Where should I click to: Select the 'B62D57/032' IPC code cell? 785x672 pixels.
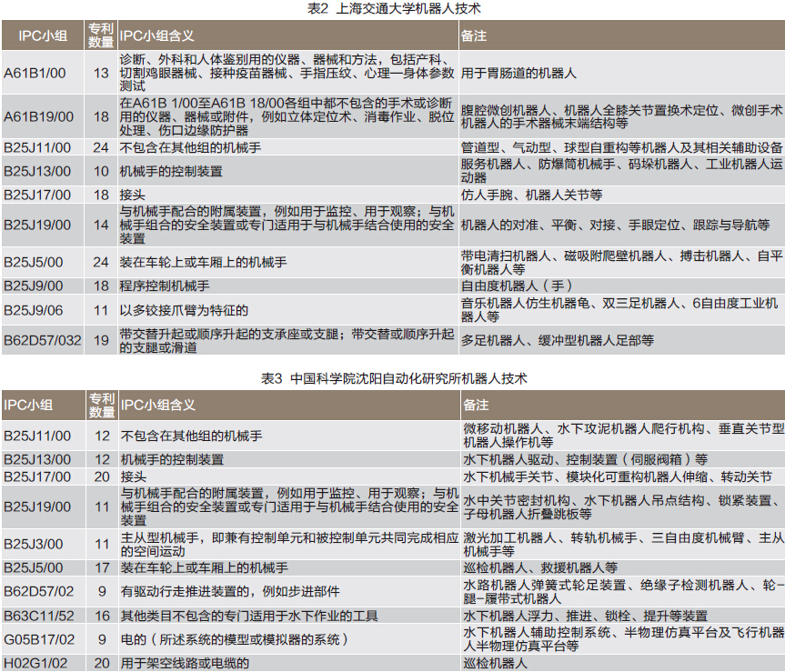pyautogui.click(x=42, y=340)
